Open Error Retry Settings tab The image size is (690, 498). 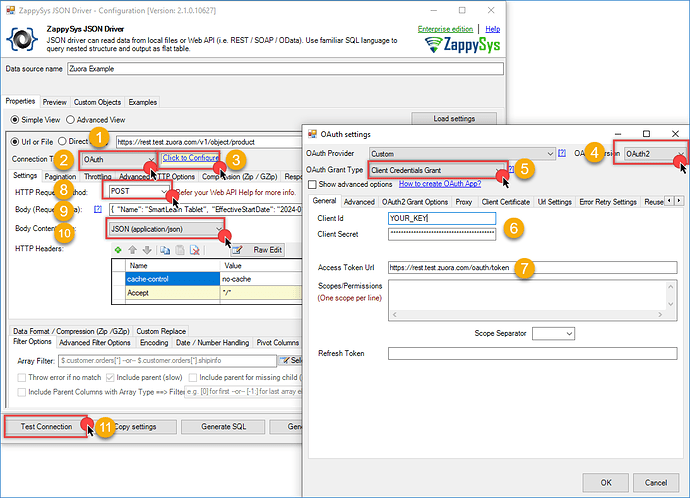pyautogui.click(x=608, y=202)
